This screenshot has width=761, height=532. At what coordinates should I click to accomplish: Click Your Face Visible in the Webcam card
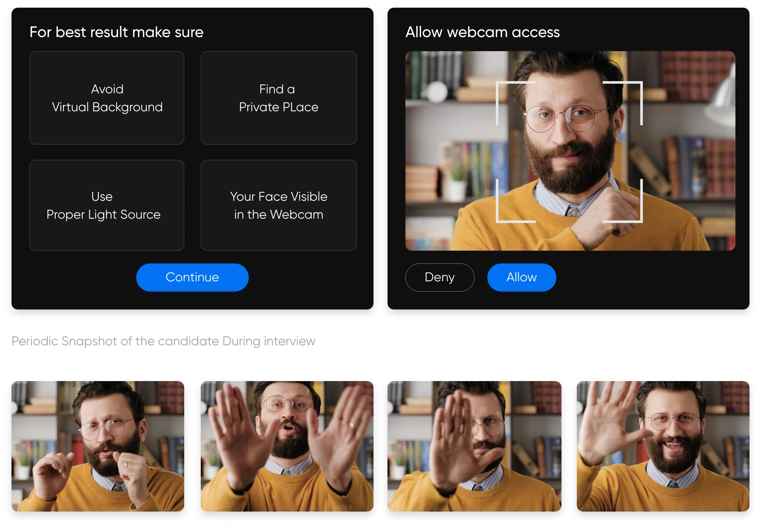pyautogui.click(x=279, y=205)
